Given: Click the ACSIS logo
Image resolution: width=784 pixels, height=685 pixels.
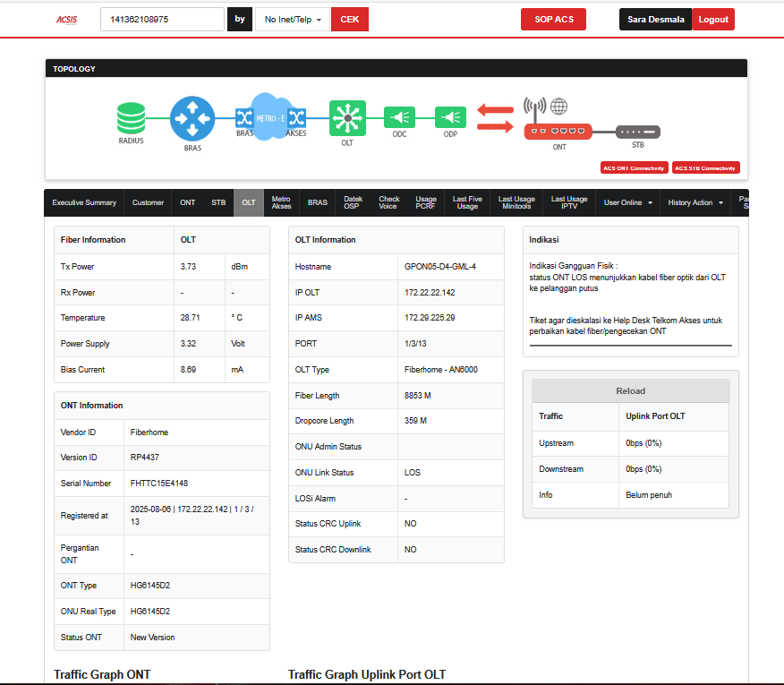Looking at the screenshot, I should click(66, 20).
